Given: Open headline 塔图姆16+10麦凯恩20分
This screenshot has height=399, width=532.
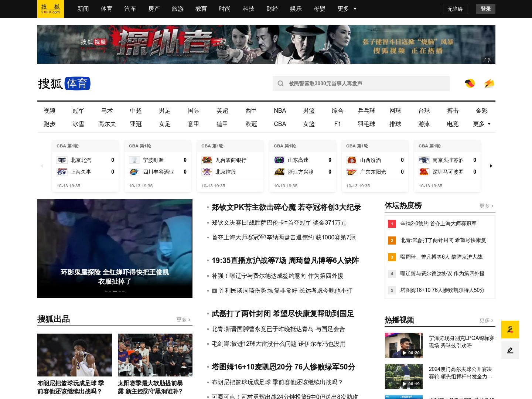Looking at the screenshot, I should click(x=283, y=367).
